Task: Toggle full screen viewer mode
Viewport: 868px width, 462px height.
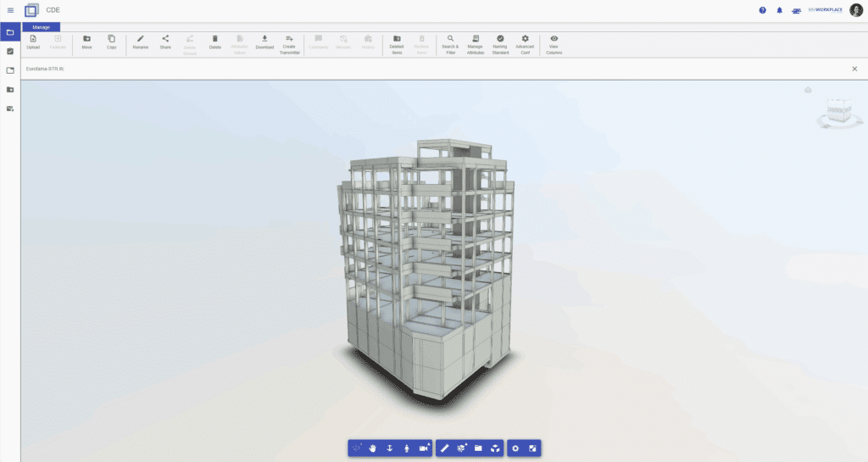Action: [532, 448]
